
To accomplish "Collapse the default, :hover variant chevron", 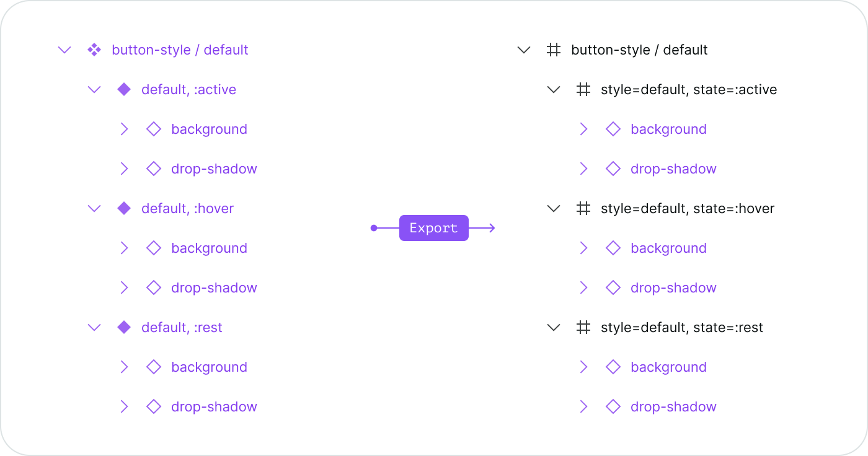I will (x=94, y=209).
